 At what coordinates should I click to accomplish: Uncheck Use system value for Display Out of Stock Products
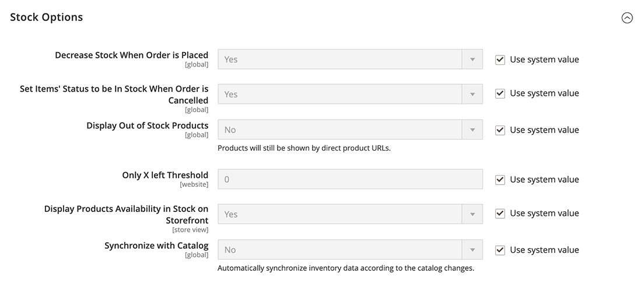[500, 130]
